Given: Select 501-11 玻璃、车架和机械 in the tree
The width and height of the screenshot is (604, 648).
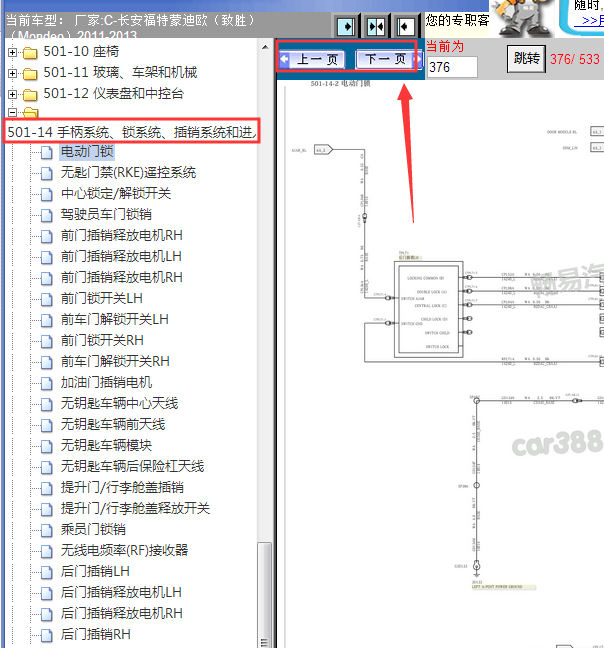Looking at the screenshot, I should 120,73.
